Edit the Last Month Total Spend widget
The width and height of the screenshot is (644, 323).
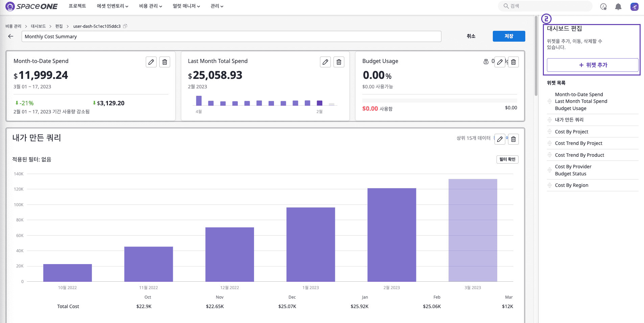(325, 62)
